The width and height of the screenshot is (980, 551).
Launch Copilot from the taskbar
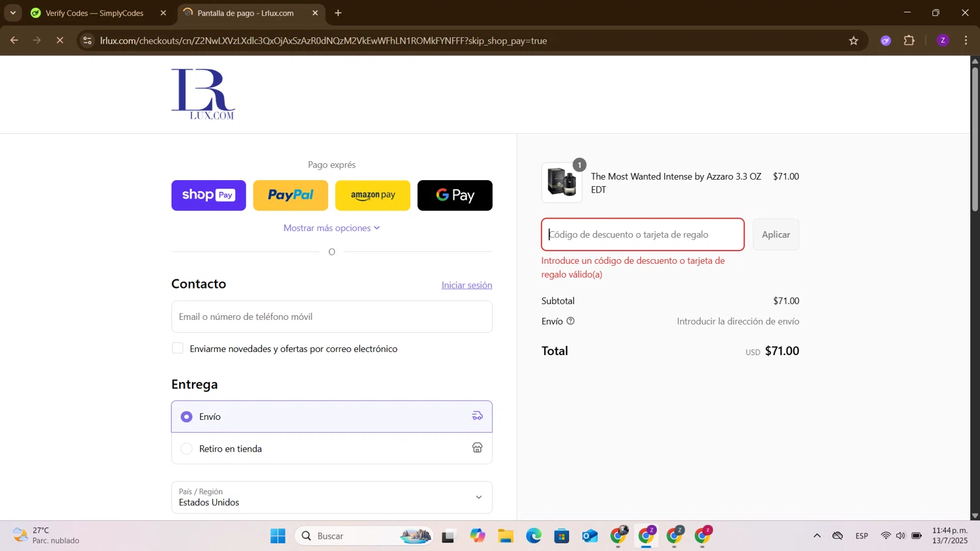478,536
